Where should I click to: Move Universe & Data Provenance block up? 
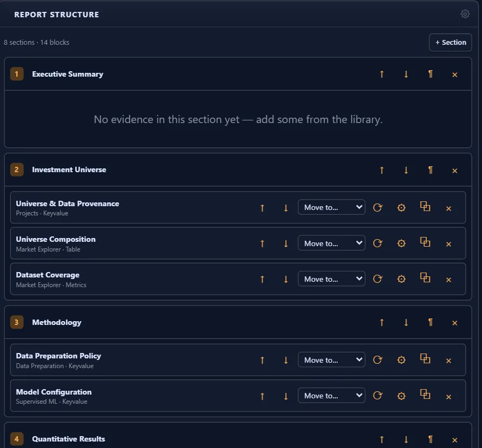tap(262, 208)
